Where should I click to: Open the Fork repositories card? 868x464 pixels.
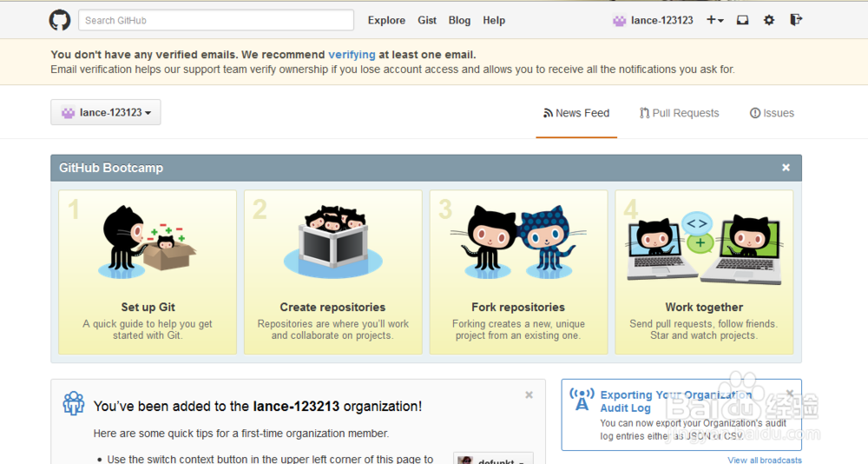(519, 272)
